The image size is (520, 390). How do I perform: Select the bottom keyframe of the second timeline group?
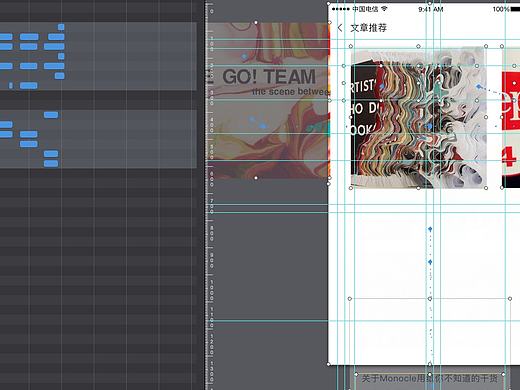coord(51,163)
